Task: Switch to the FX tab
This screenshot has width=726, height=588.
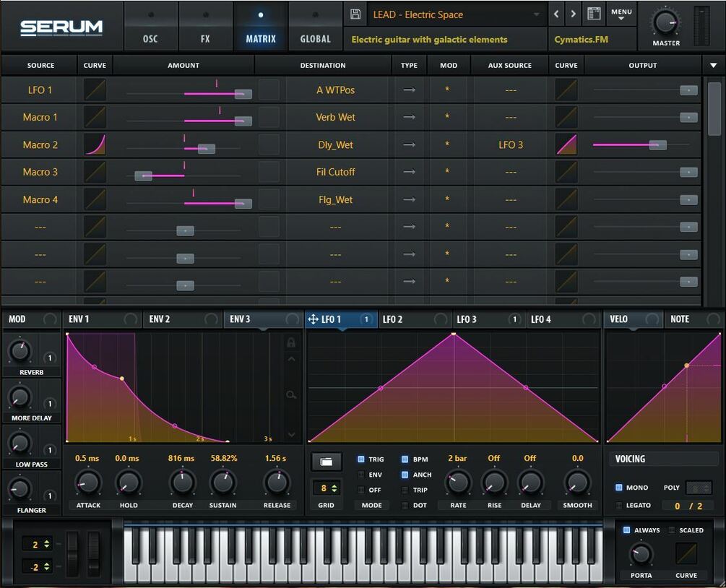Action: (x=205, y=26)
